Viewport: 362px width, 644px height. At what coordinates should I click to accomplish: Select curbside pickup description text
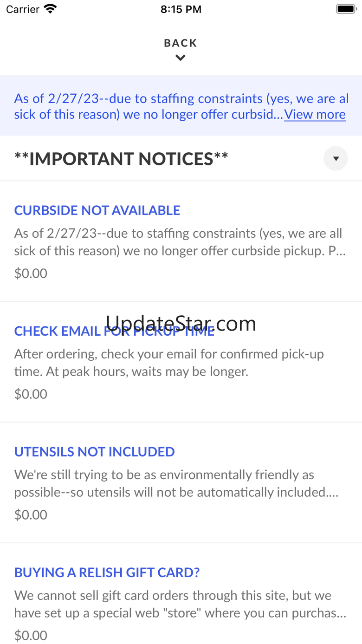click(180, 242)
